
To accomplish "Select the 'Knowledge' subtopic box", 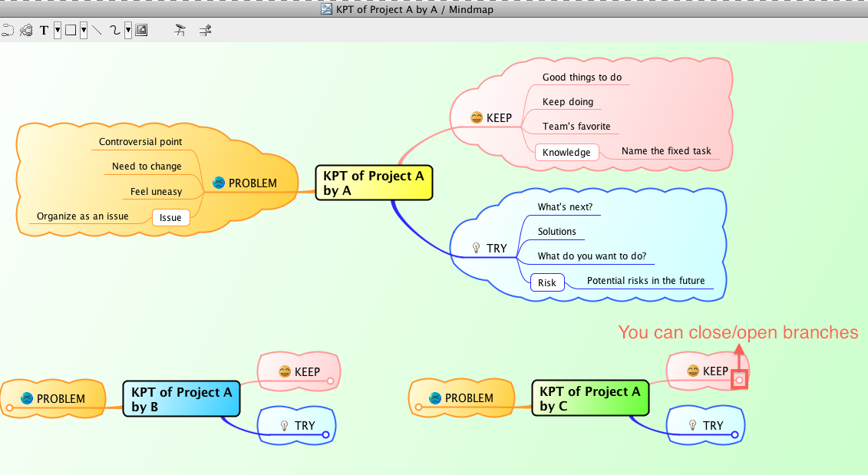I will tap(566, 152).
